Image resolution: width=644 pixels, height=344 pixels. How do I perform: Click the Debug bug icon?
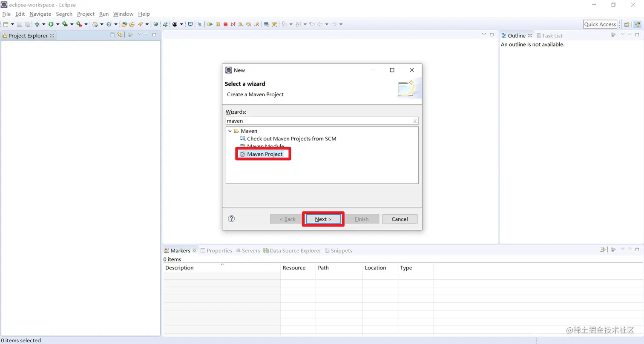click(37, 24)
